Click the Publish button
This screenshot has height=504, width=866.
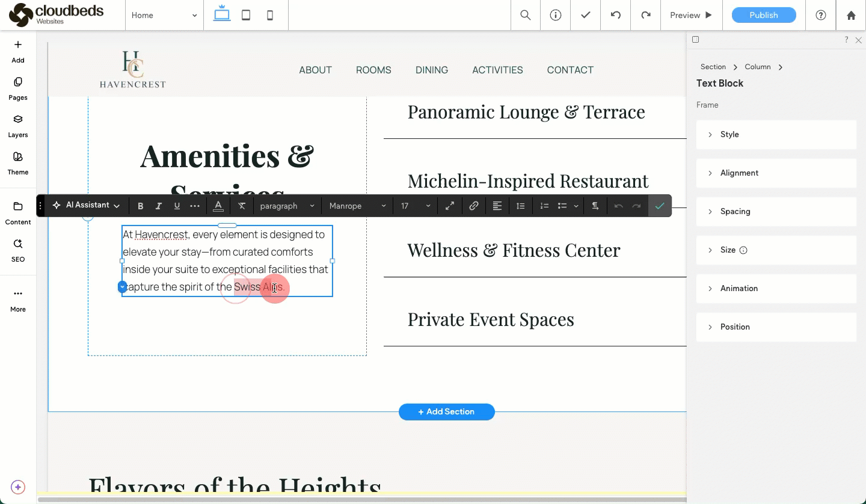point(764,15)
